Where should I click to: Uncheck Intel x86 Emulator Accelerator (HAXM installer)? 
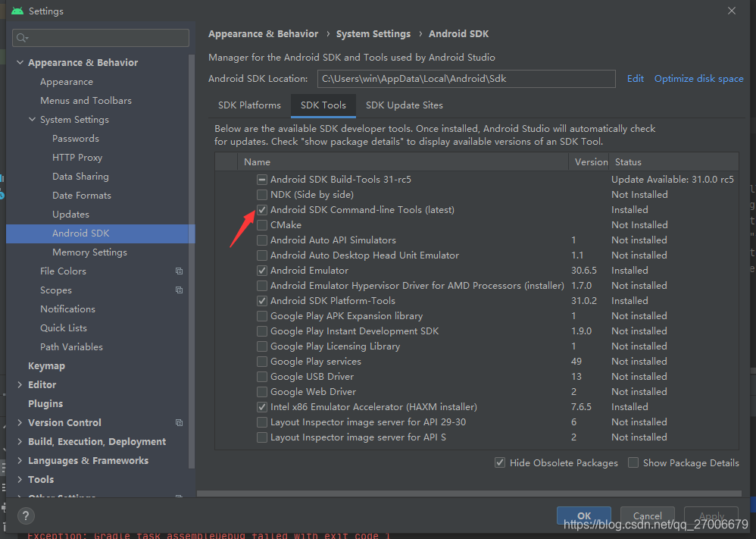pyautogui.click(x=262, y=407)
